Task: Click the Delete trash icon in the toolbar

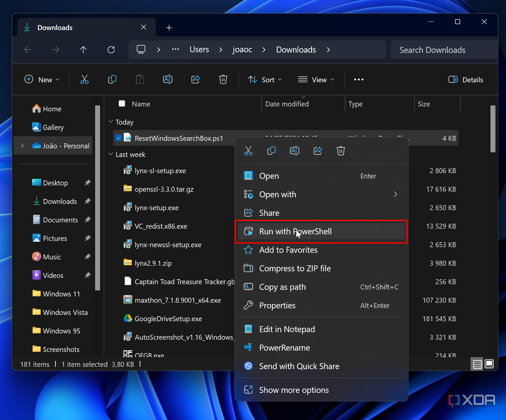Action: [223, 79]
